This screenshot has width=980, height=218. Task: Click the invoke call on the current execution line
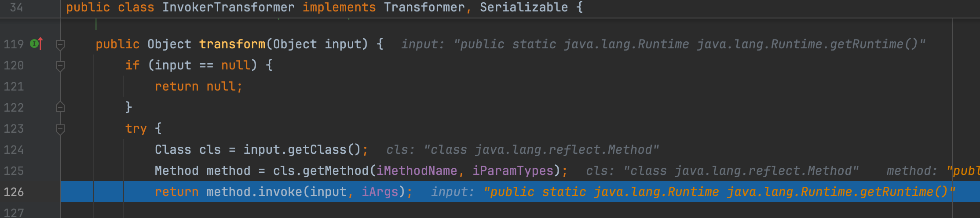point(280,192)
